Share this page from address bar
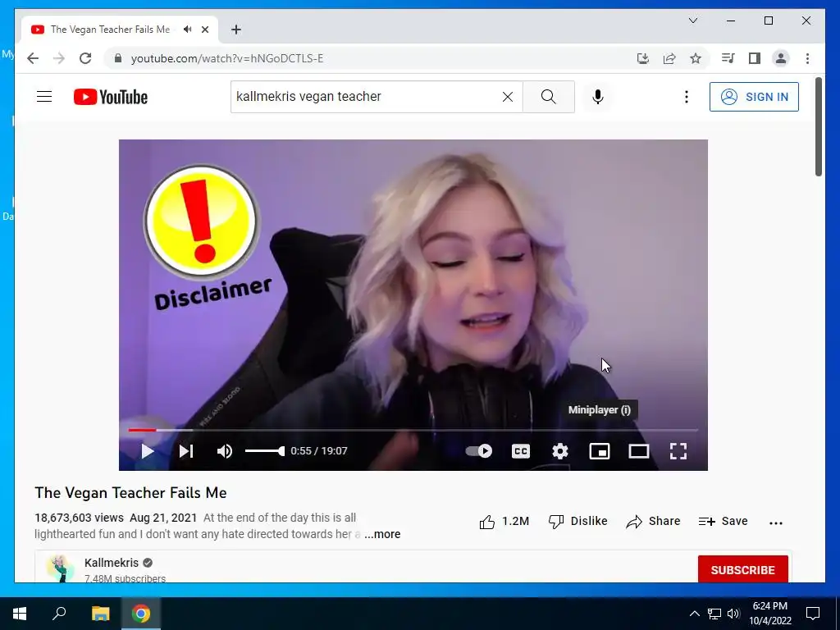 point(669,58)
